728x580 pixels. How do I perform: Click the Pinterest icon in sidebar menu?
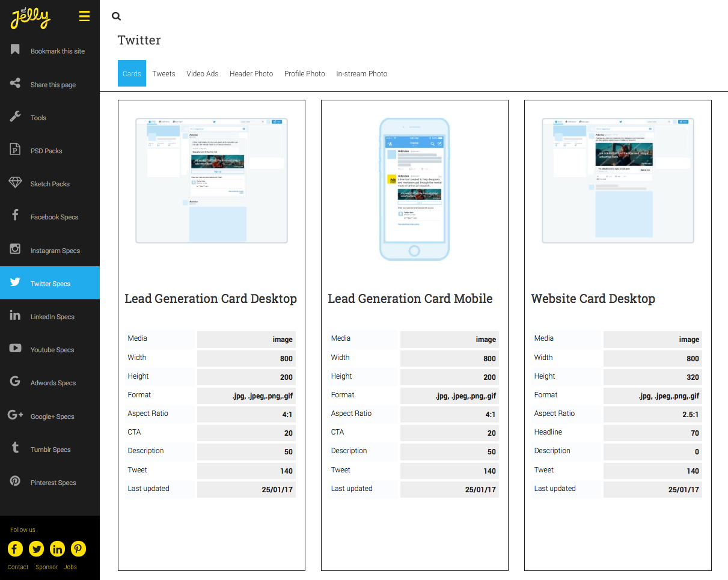click(16, 481)
